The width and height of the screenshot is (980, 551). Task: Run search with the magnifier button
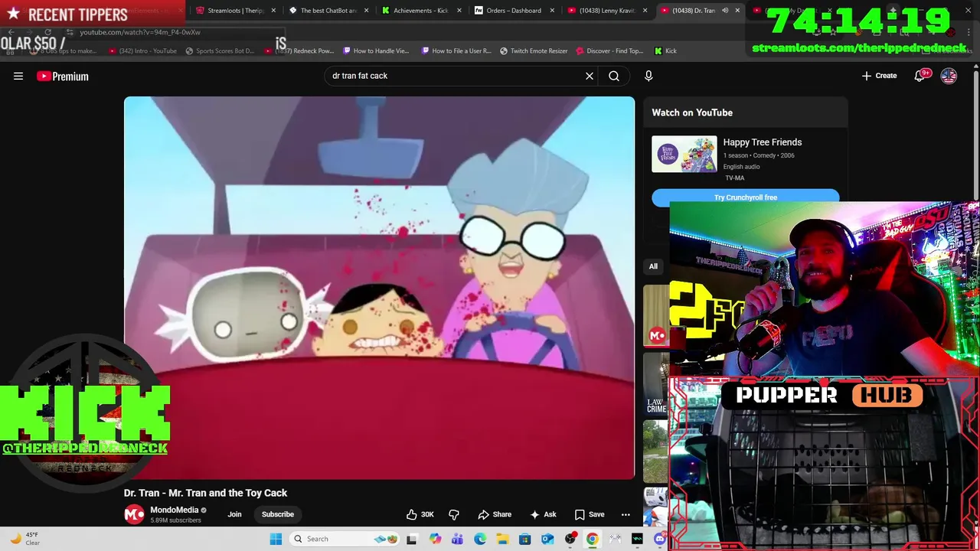pyautogui.click(x=614, y=76)
